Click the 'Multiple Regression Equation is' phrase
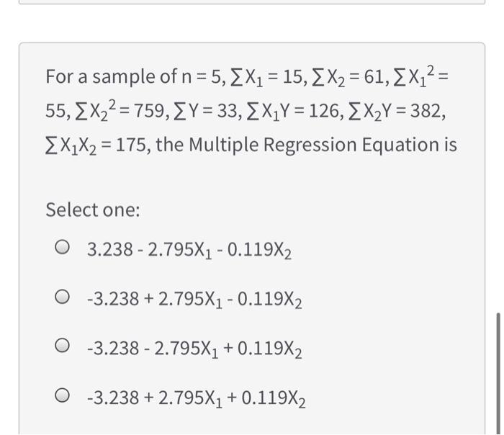The height and width of the screenshot is (435, 504). tap(323, 145)
